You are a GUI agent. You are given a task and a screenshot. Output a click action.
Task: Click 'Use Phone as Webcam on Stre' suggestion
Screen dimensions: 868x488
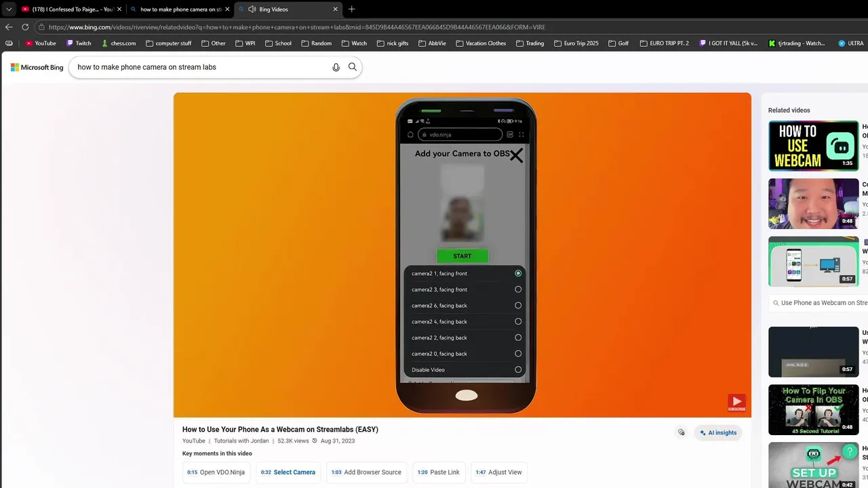click(x=820, y=303)
